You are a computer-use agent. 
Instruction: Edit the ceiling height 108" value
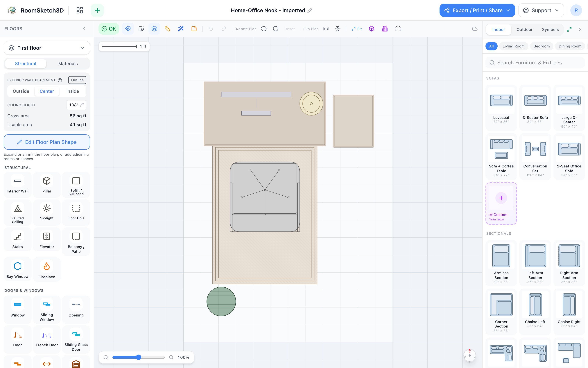(76, 105)
